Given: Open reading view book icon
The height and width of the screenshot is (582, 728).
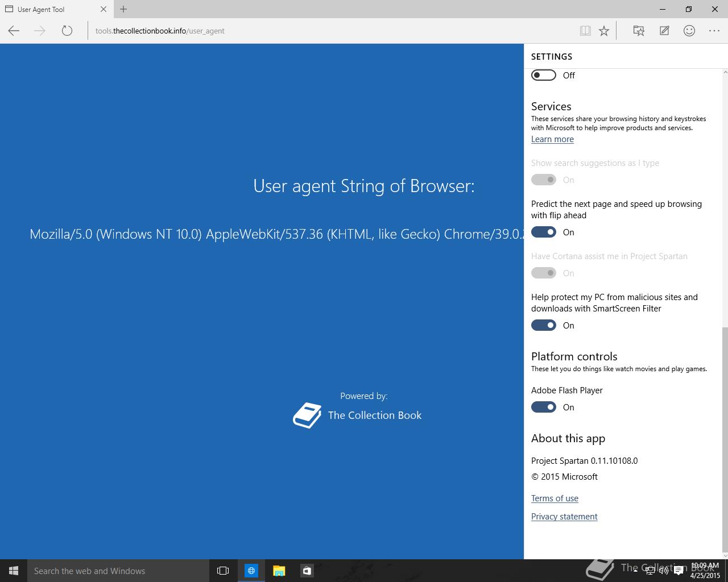Looking at the screenshot, I should pyautogui.click(x=585, y=31).
